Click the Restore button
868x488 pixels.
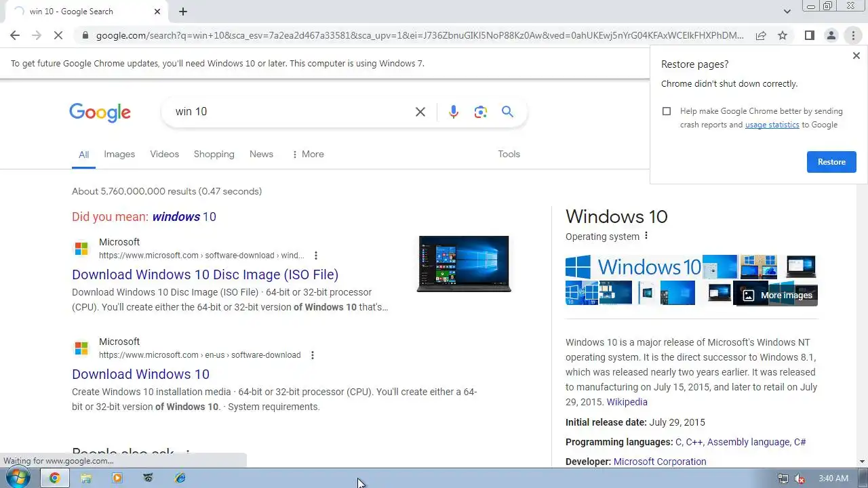point(831,162)
